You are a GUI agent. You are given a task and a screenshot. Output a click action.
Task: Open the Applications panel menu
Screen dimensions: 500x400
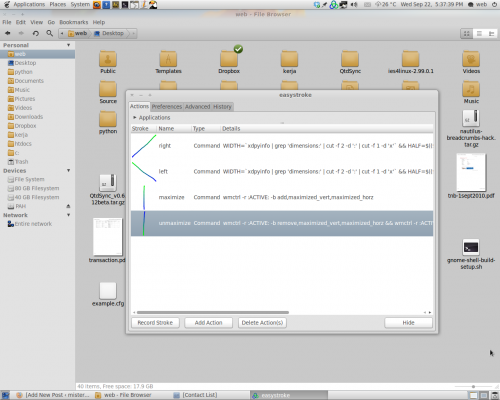pyautogui.click(x=29, y=4)
